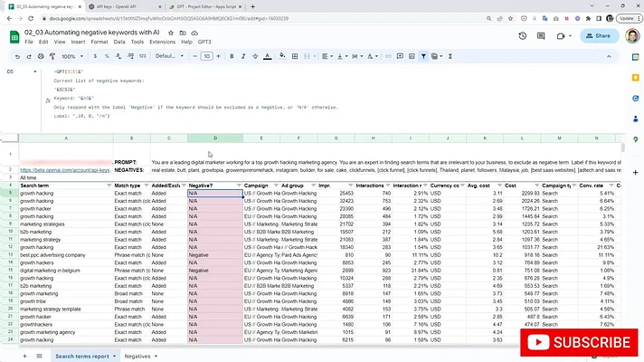
Task: Switch to the Negatives sheet tab
Action: [138, 357]
